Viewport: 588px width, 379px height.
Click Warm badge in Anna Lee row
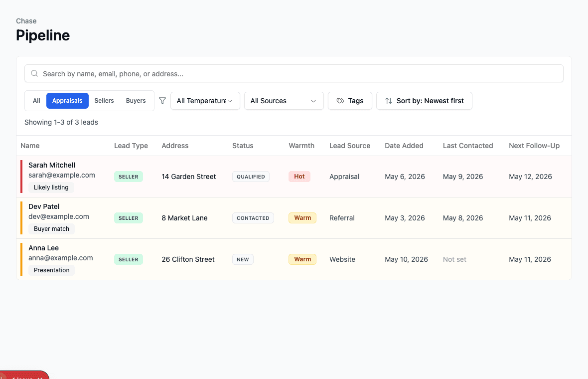tap(302, 259)
